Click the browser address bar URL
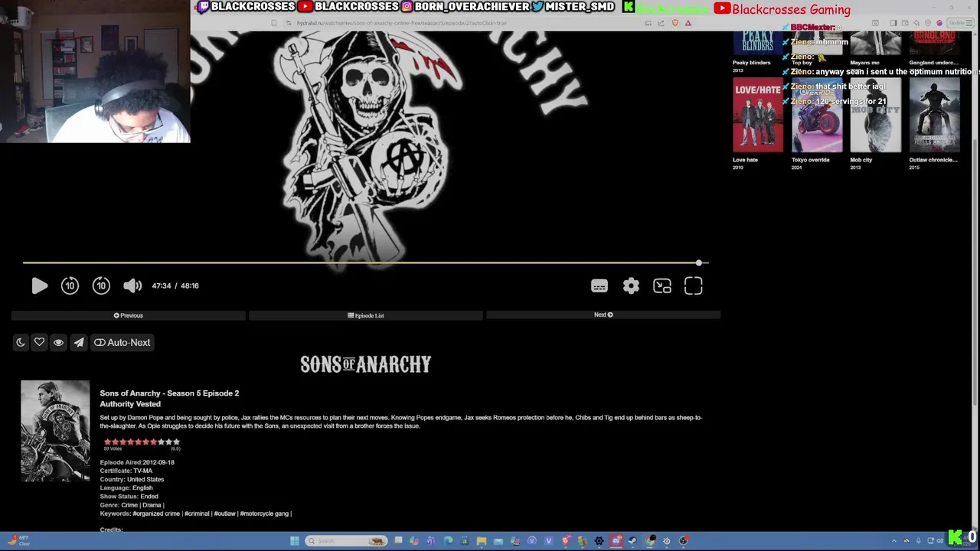This screenshot has height=551, width=980. (401, 23)
